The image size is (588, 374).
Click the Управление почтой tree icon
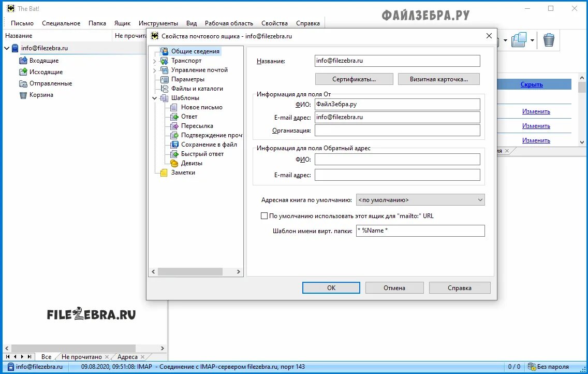coord(164,70)
